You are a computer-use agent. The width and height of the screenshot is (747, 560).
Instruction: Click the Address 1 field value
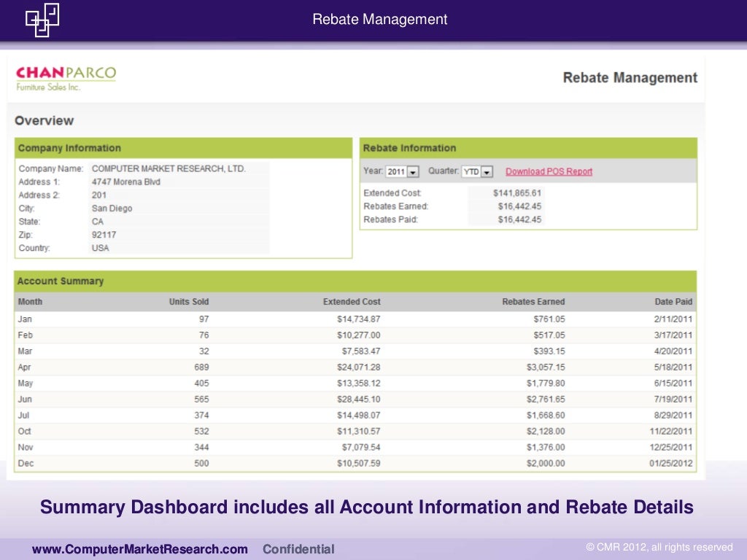coord(125,182)
